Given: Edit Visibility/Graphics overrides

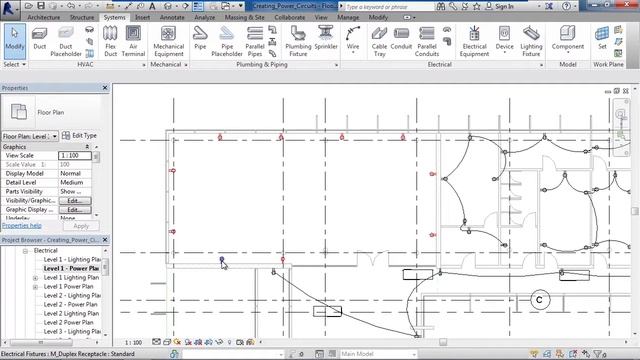Looking at the screenshot, I should tap(75, 201).
